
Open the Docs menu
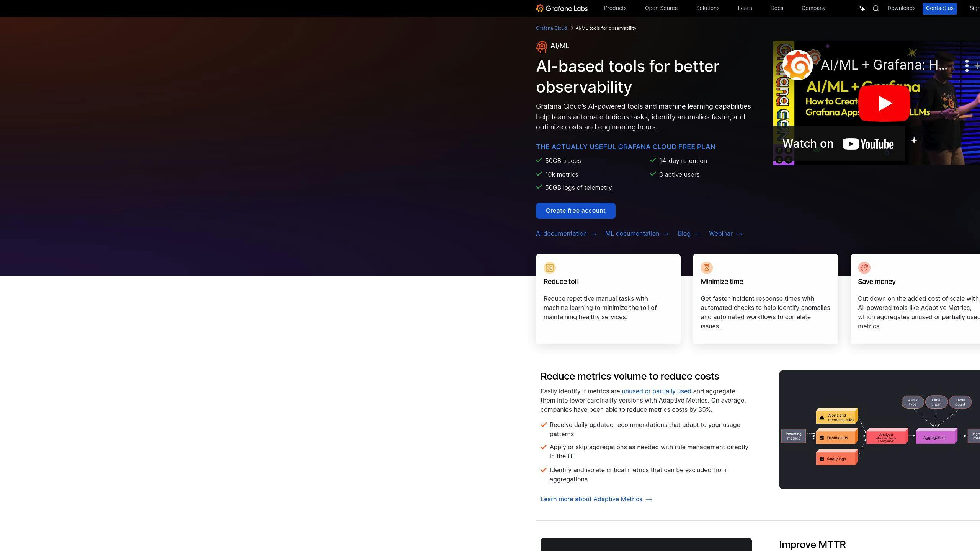click(777, 8)
